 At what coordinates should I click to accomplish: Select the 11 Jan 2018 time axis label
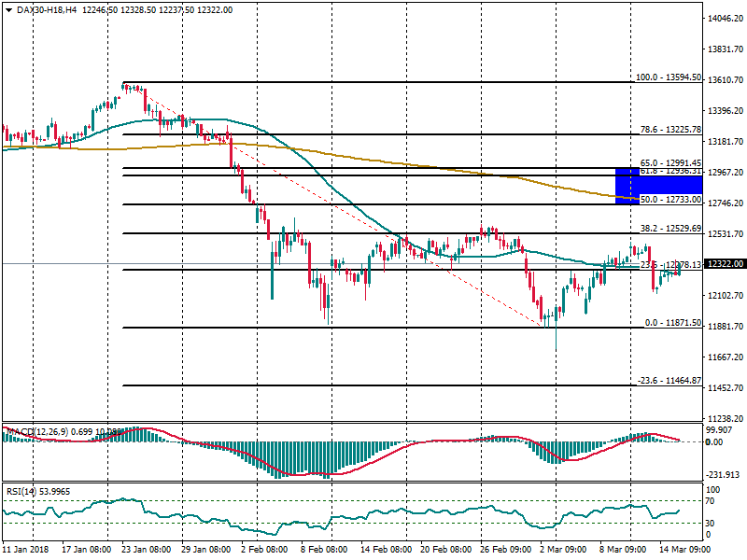27,552
